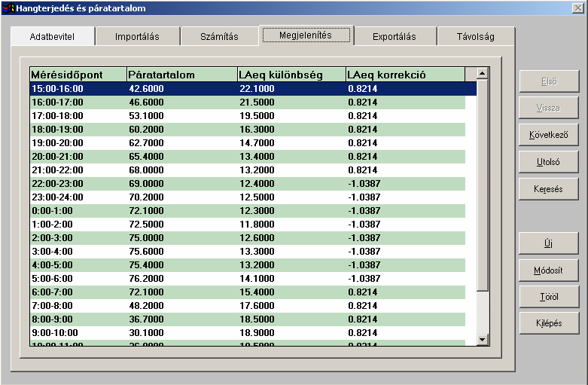Select the 3:00-4:00 row

tap(248, 252)
